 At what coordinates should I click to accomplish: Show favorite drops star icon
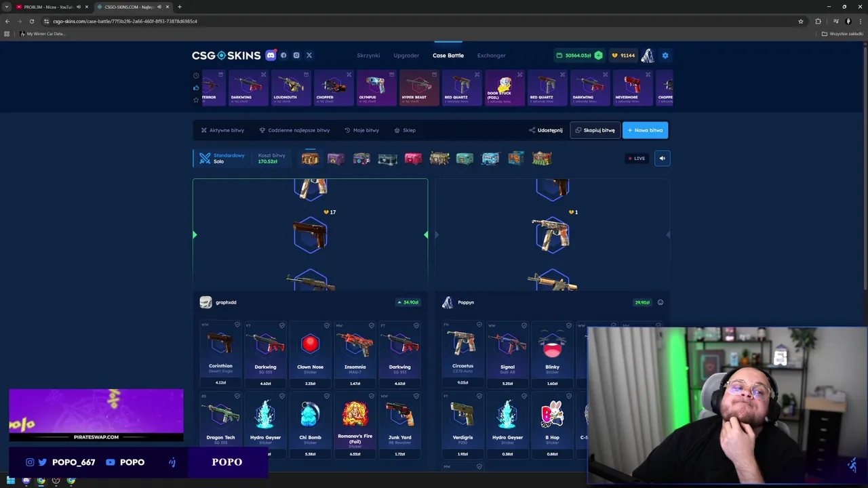pos(196,100)
